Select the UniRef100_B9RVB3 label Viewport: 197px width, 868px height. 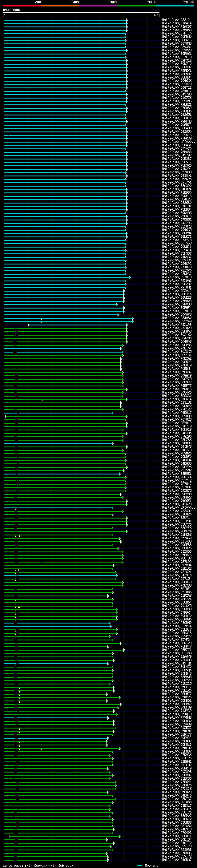point(177,304)
